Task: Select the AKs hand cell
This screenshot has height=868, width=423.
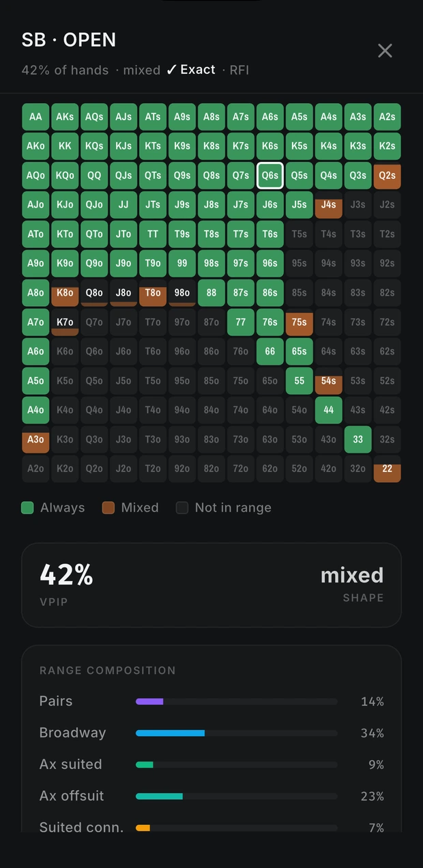Action: [x=65, y=117]
